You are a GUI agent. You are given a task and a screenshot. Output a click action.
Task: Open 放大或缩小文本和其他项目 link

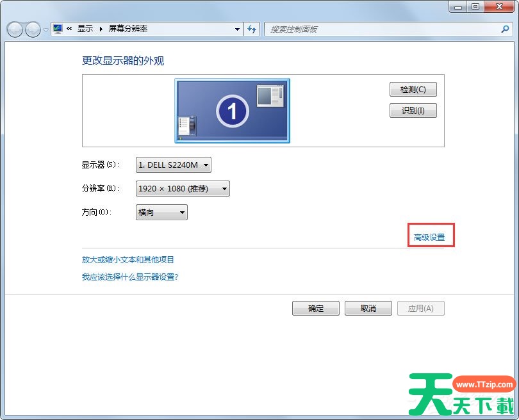pyautogui.click(x=128, y=259)
